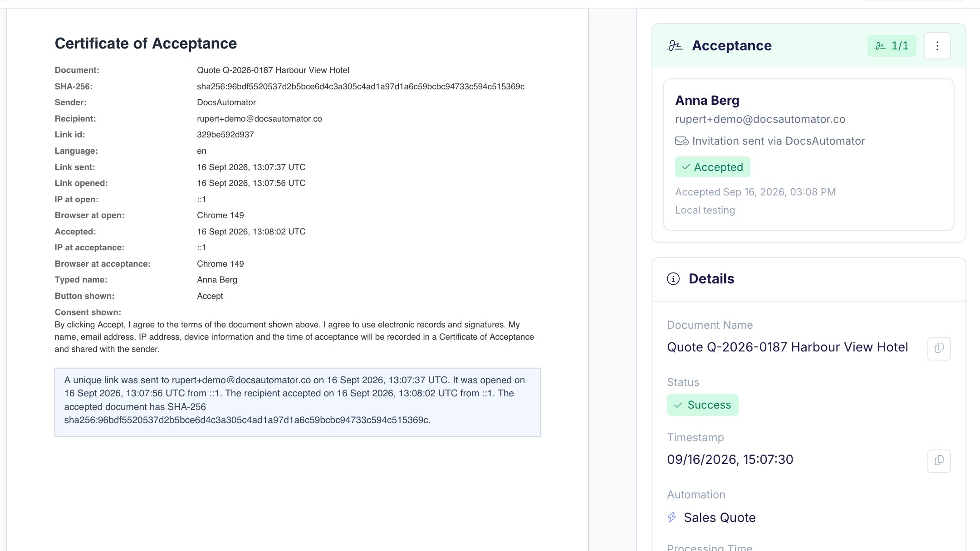980x551 pixels.
Task: Open the Sales Quote automation link
Action: point(720,517)
